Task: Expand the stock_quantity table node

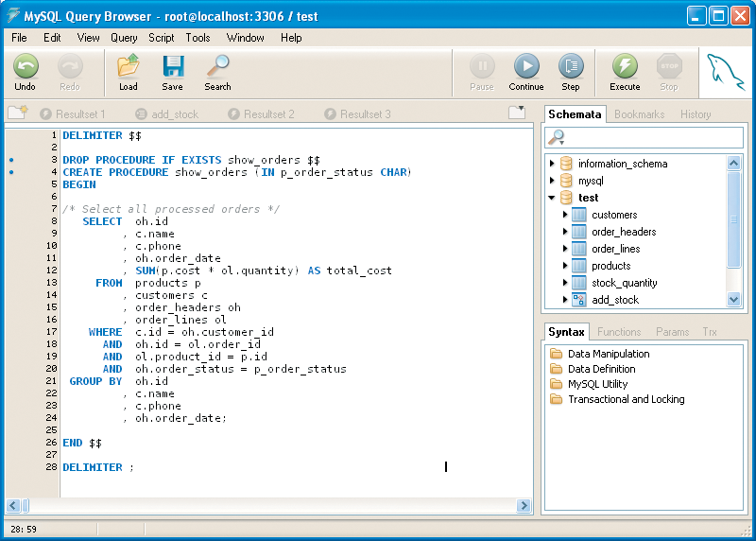Action: click(x=565, y=283)
